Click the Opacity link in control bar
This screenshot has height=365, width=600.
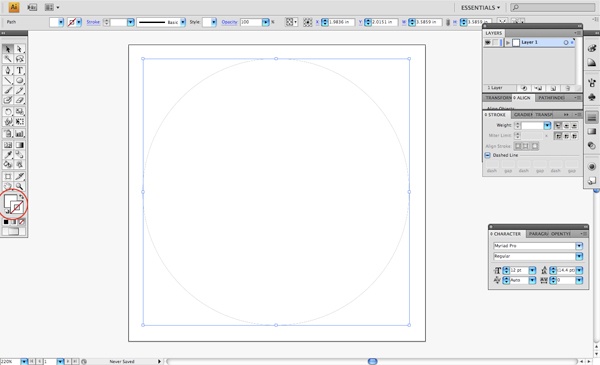click(229, 22)
